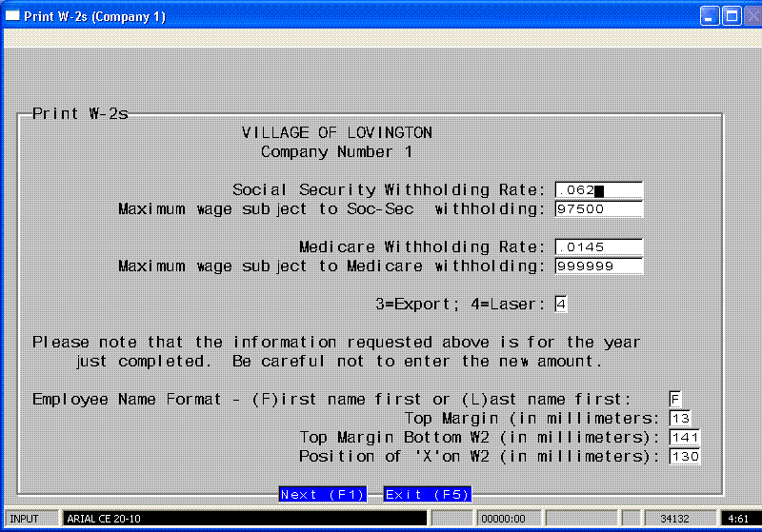
Task: Select the maximum Soc-Sec wage field
Action: [598, 209]
